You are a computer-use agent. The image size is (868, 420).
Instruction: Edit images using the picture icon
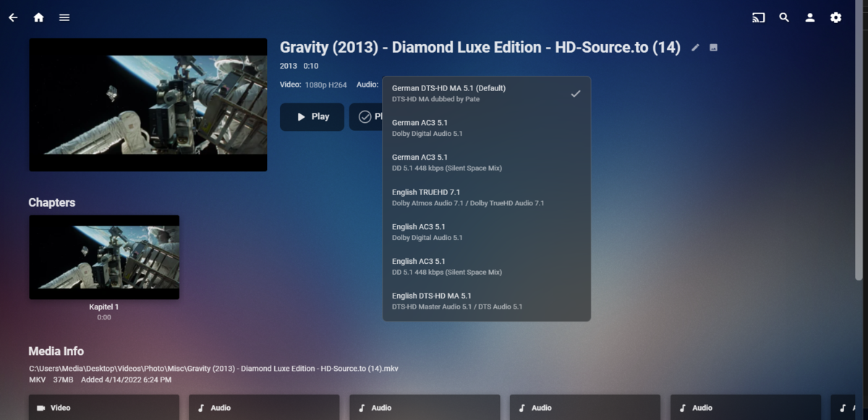713,48
